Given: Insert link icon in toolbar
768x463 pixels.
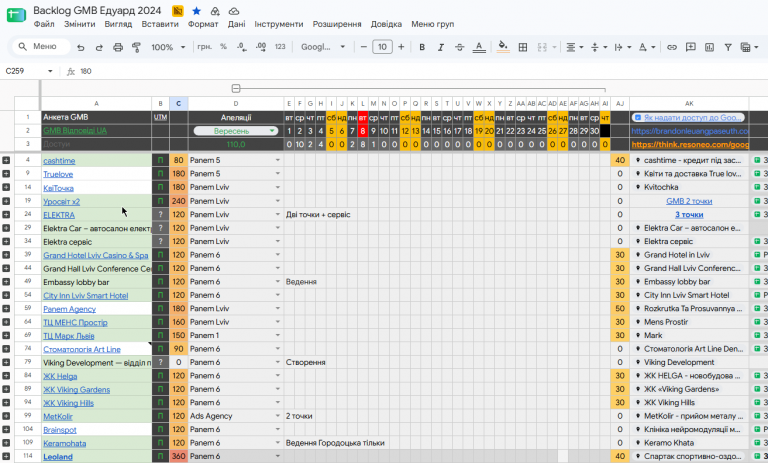Looking at the screenshot, I should [672, 47].
